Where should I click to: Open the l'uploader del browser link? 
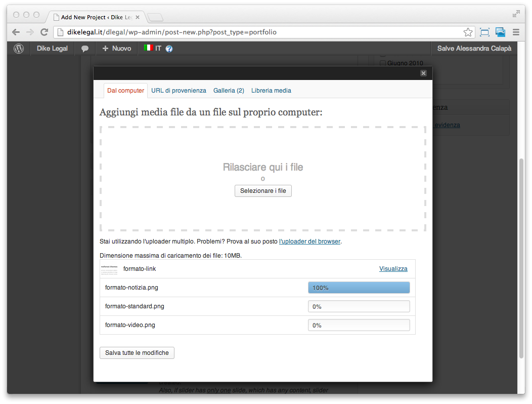[309, 241]
